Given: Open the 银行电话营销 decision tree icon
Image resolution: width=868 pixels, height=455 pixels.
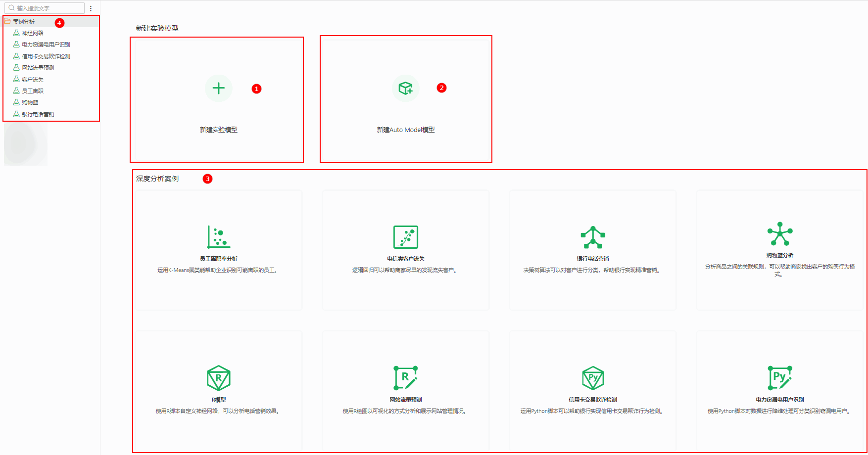Looking at the screenshot, I should (x=593, y=237).
